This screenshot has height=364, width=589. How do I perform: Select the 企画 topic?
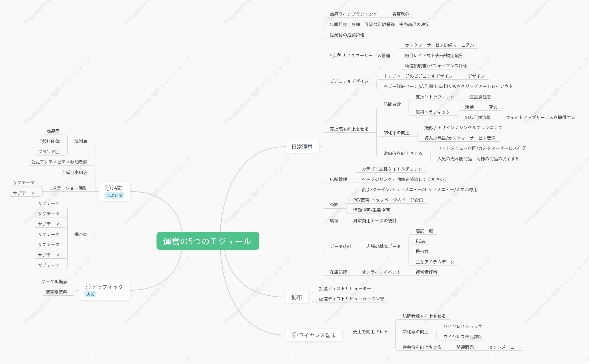pyautogui.click(x=334, y=205)
